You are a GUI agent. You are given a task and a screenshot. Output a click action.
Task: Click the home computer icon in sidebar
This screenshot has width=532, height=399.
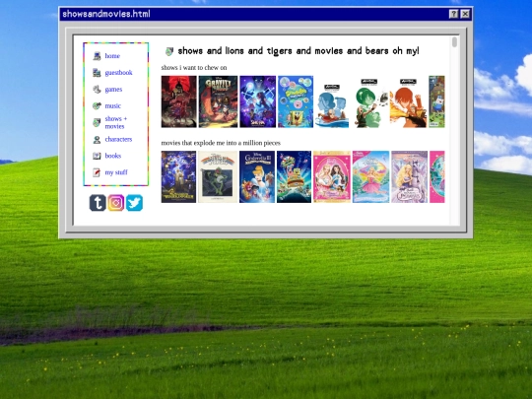(x=97, y=56)
